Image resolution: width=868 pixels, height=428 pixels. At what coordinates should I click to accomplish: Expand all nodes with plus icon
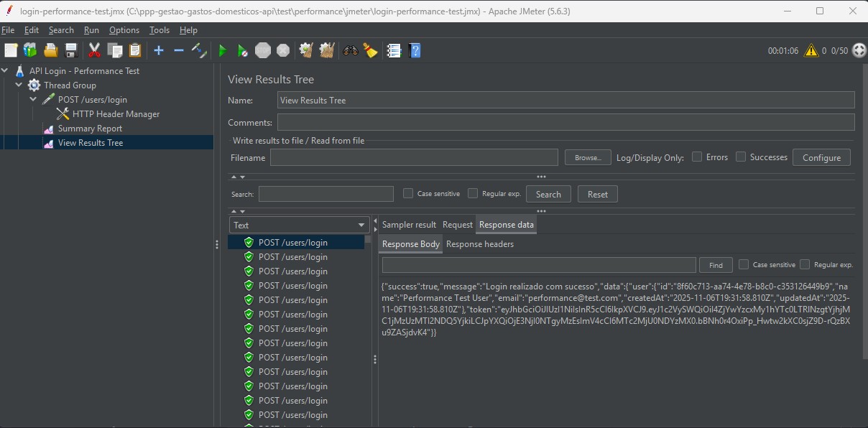point(159,50)
